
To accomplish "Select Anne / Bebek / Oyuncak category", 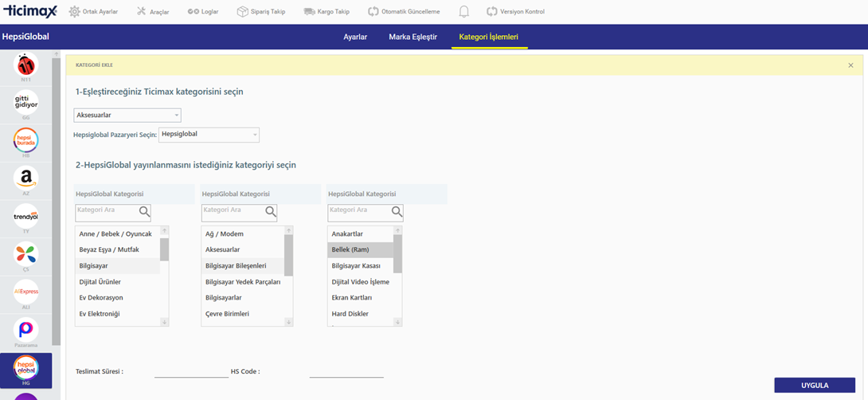I will tap(117, 233).
